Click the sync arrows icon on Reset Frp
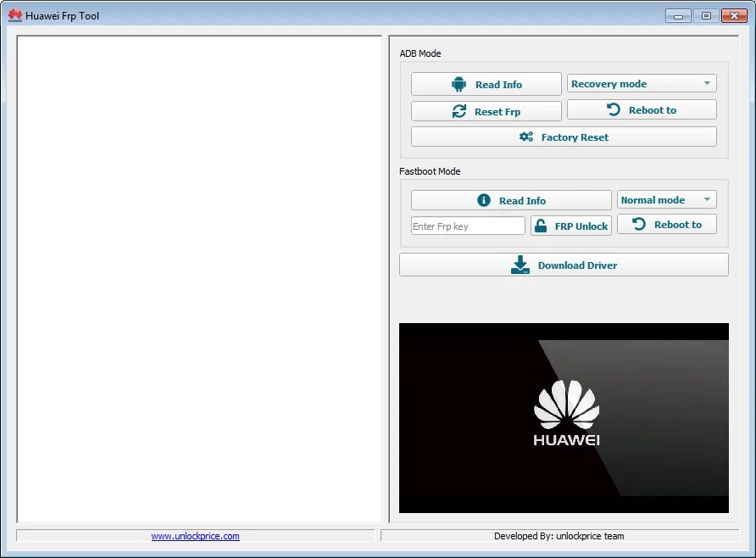This screenshot has height=558, width=756. pyautogui.click(x=459, y=111)
